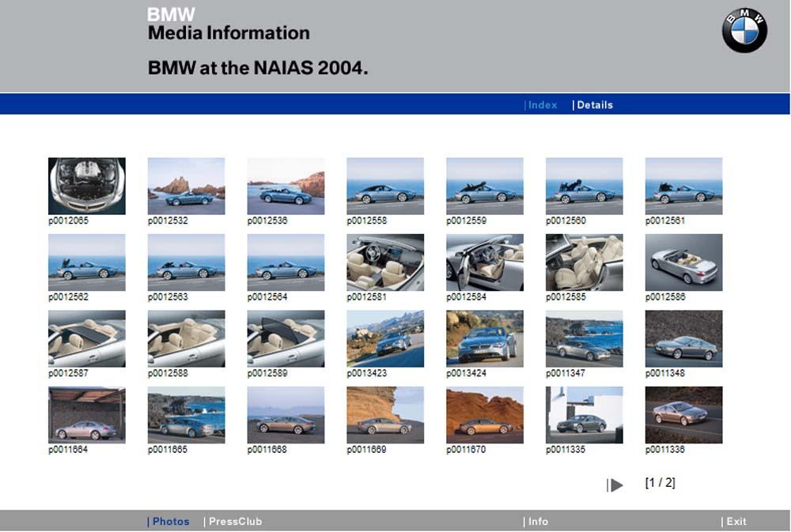
Task: Open carport coupe thumbnail p0011664
Action: pyautogui.click(x=87, y=415)
